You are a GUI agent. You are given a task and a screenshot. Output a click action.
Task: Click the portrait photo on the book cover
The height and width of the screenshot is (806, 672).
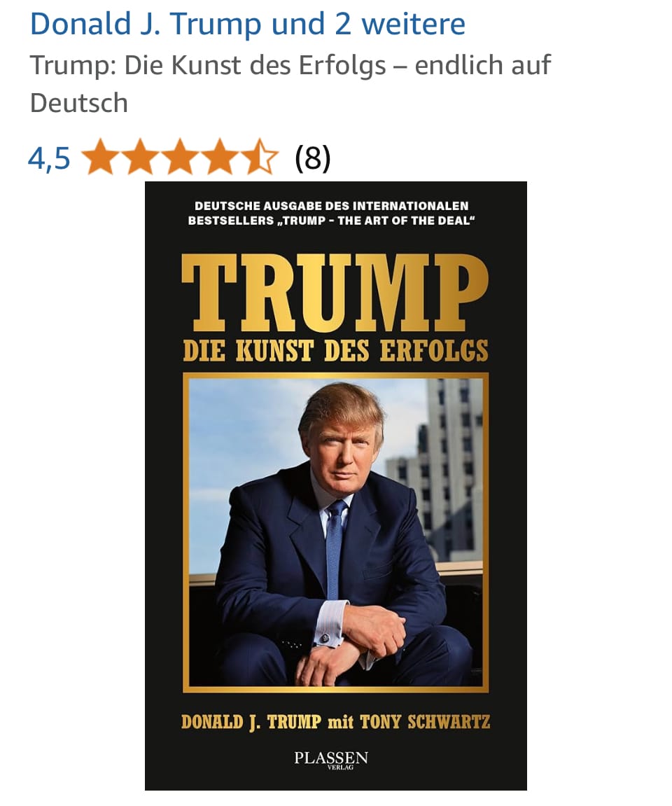click(336, 533)
